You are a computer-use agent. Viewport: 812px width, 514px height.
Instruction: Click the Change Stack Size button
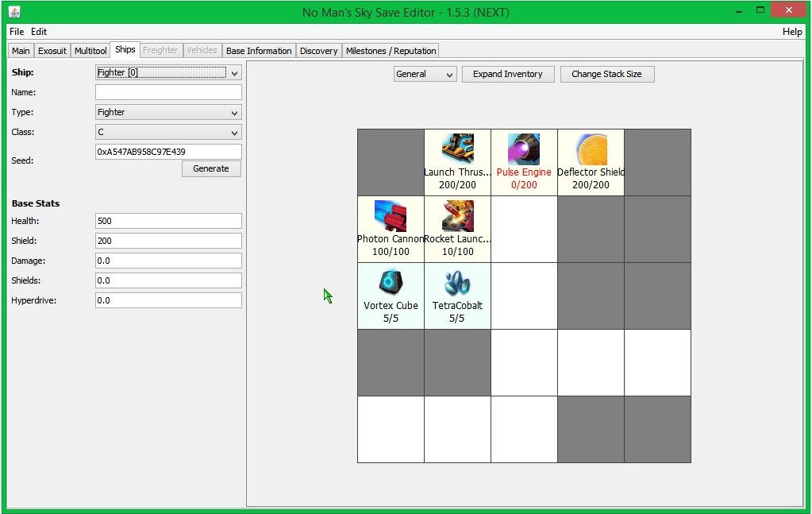[606, 74]
